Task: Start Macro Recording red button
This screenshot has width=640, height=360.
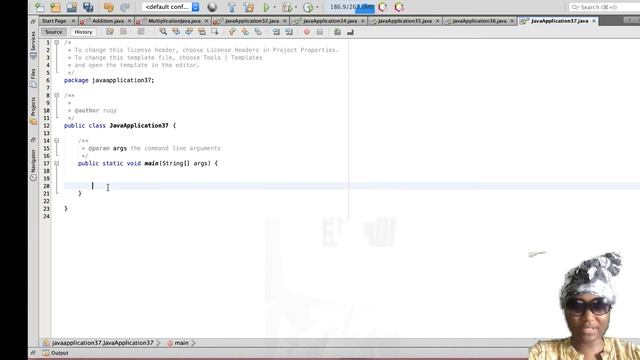Action: (x=307, y=32)
